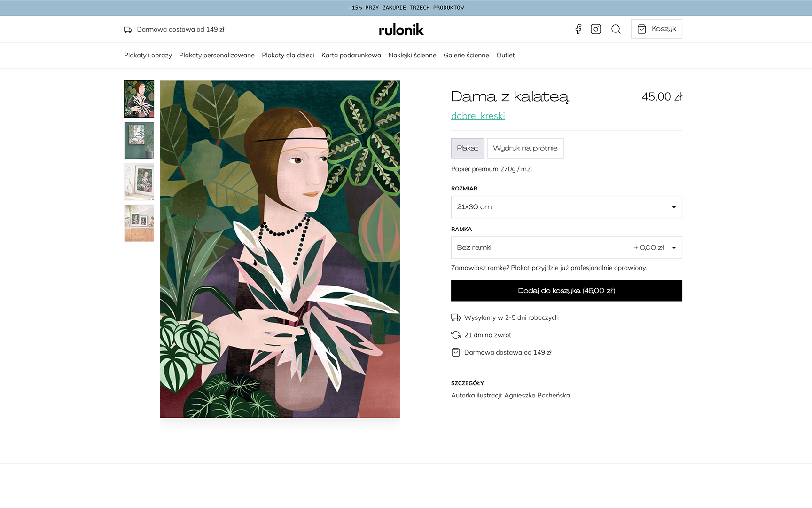Viewport: 812px width, 508px height.
Task: Add poster to cart with Dodaj do koszyka
Action: tap(566, 291)
